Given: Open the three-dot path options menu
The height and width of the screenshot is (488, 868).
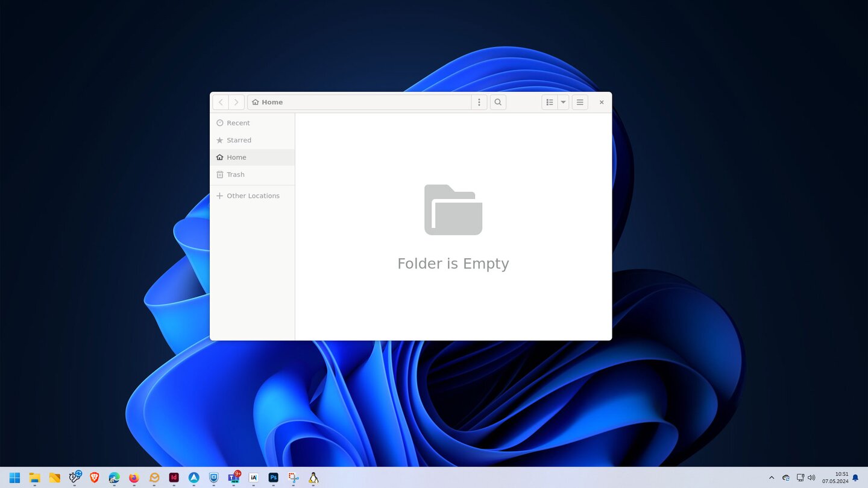Looking at the screenshot, I should pyautogui.click(x=479, y=103).
